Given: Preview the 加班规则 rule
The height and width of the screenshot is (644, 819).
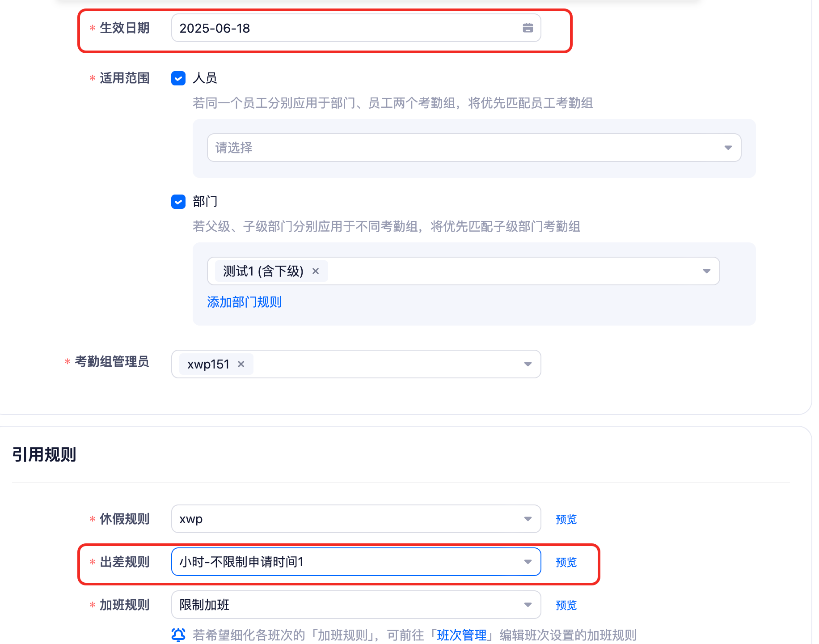Looking at the screenshot, I should coord(566,605).
